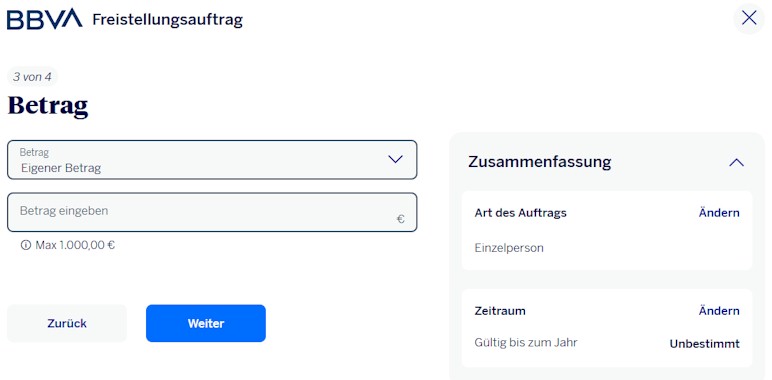Viewport: 772px width, 380px height.
Task: Click the Max 1.000,00 € hint text
Action: coord(75,245)
